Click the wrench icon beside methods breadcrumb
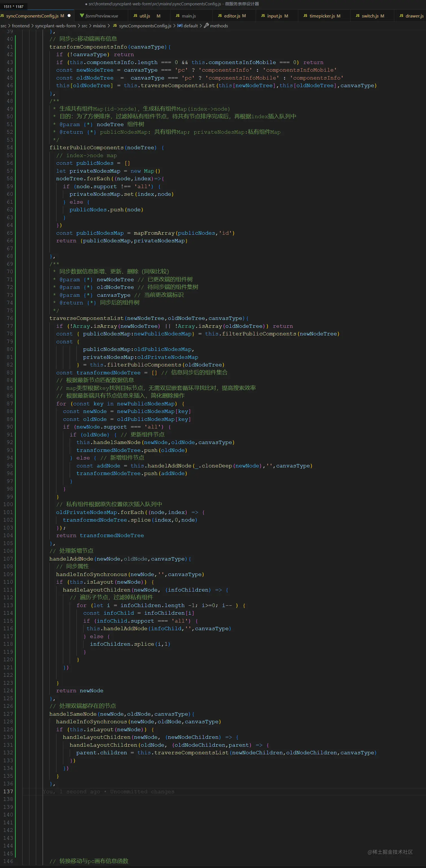This screenshot has height=868, width=426. (206, 26)
